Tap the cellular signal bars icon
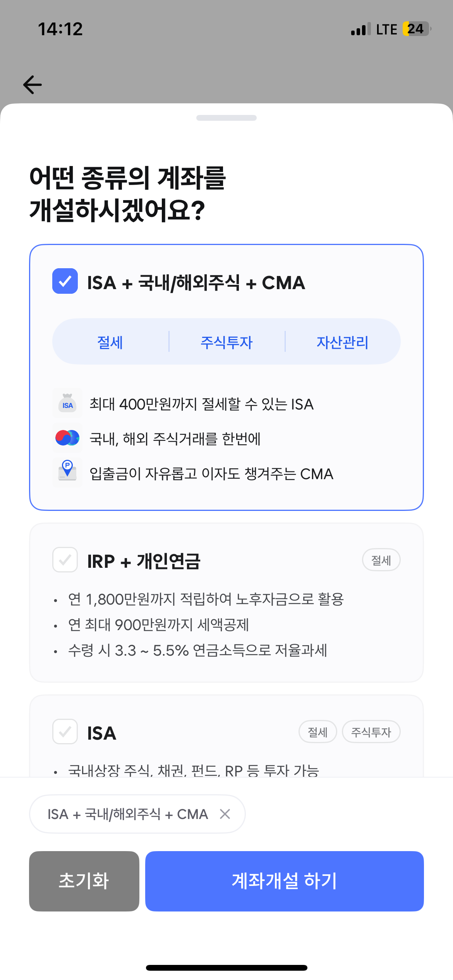Viewport: 453px width, 980px height. click(360, 29)
